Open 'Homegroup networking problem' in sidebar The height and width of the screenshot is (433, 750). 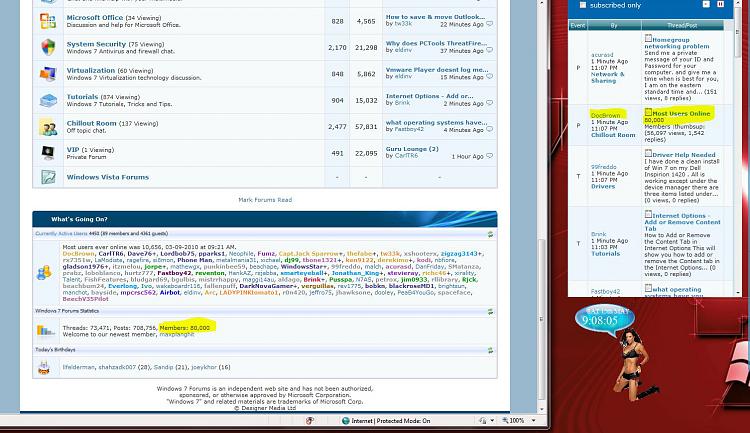pos(676,43)
